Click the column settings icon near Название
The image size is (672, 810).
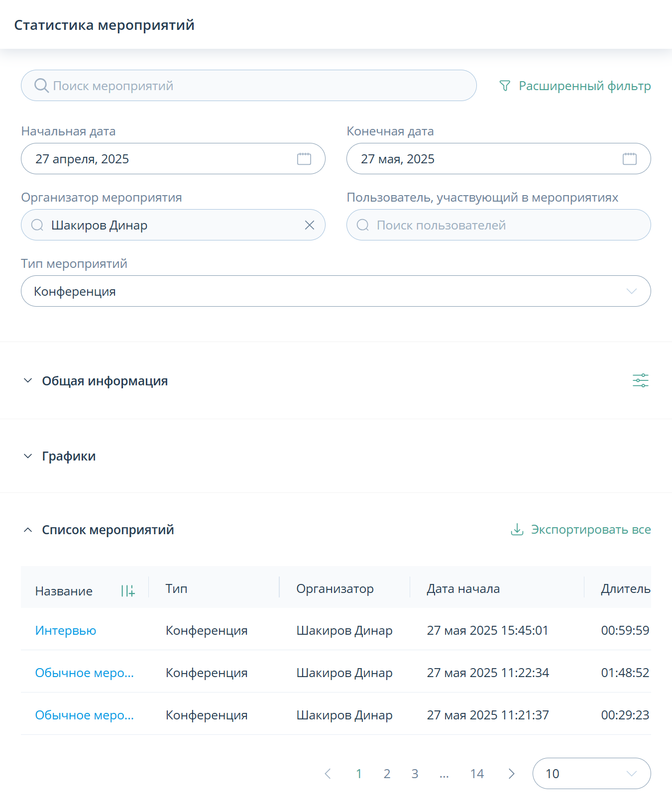(x=128, y=591)
